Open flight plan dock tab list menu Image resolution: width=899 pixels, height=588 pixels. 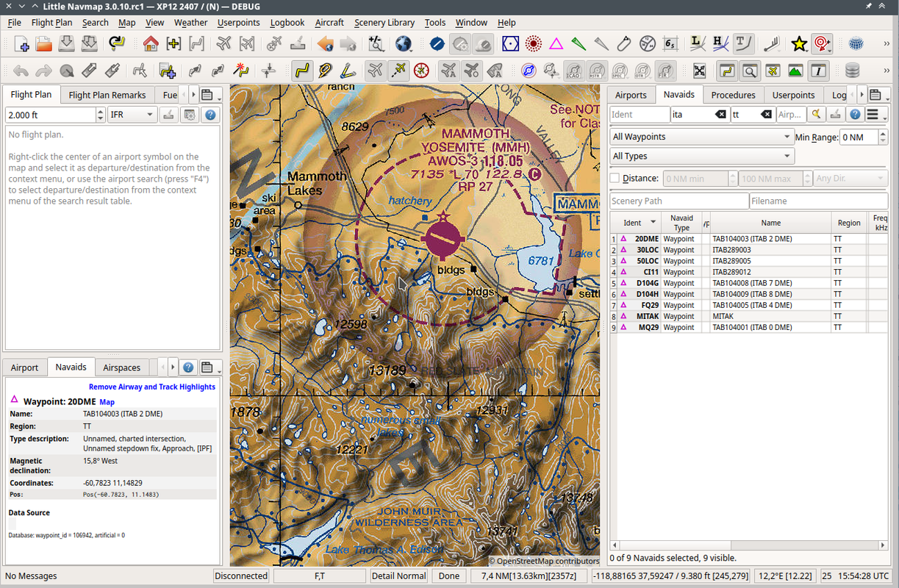click(x=209, y=95)
